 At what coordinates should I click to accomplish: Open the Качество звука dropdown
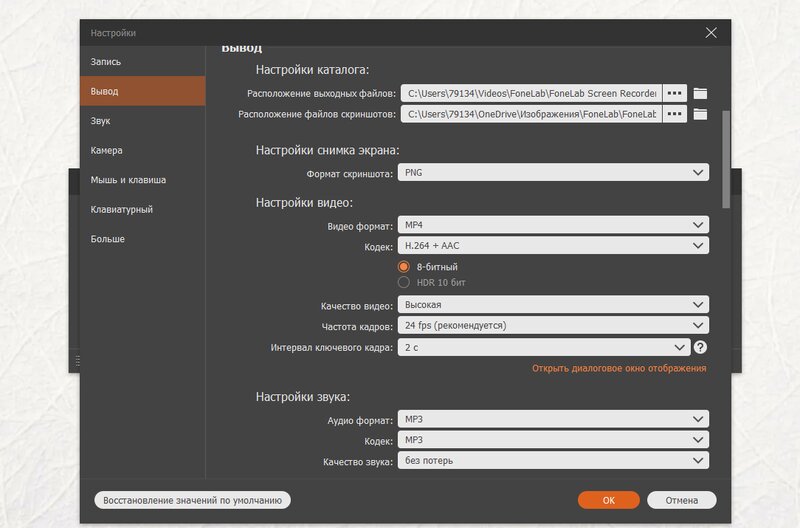tap(553, 461)
